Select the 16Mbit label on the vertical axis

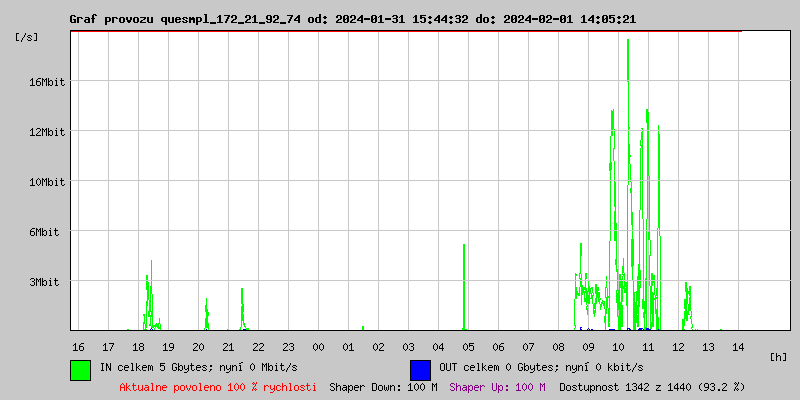pyautogui.click(x=46, y=82)
